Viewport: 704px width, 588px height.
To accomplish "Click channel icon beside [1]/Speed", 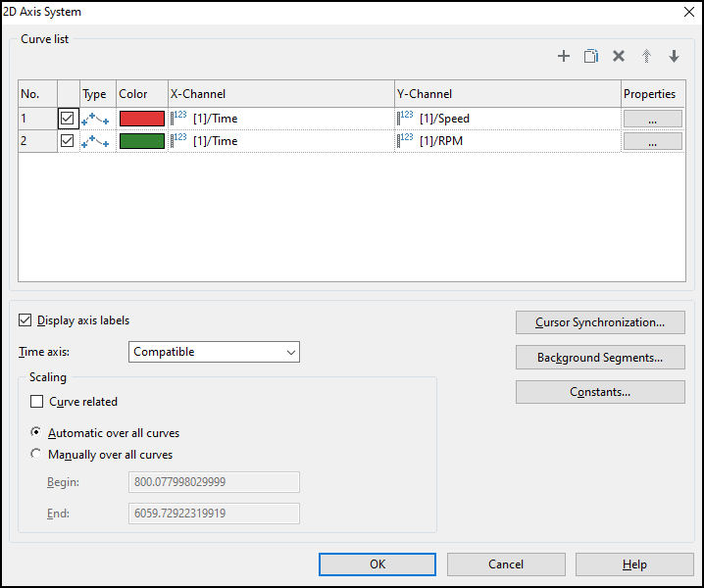I will (405, 119).
